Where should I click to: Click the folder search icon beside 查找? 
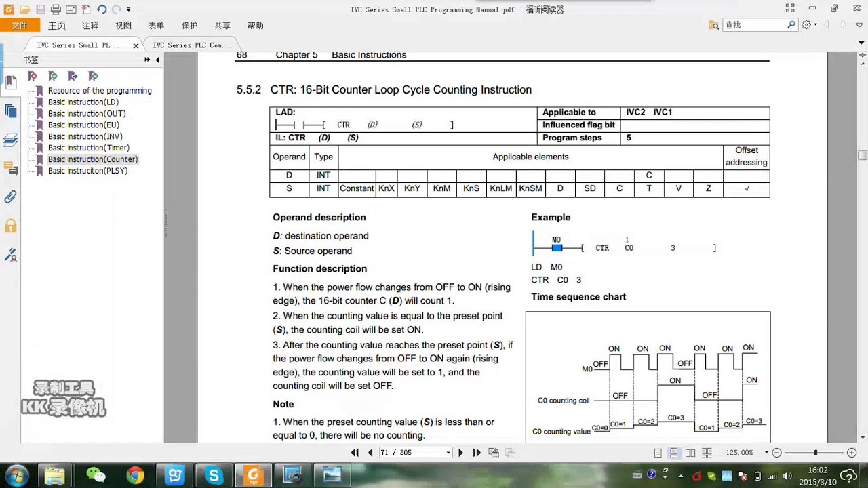point(714,25)
